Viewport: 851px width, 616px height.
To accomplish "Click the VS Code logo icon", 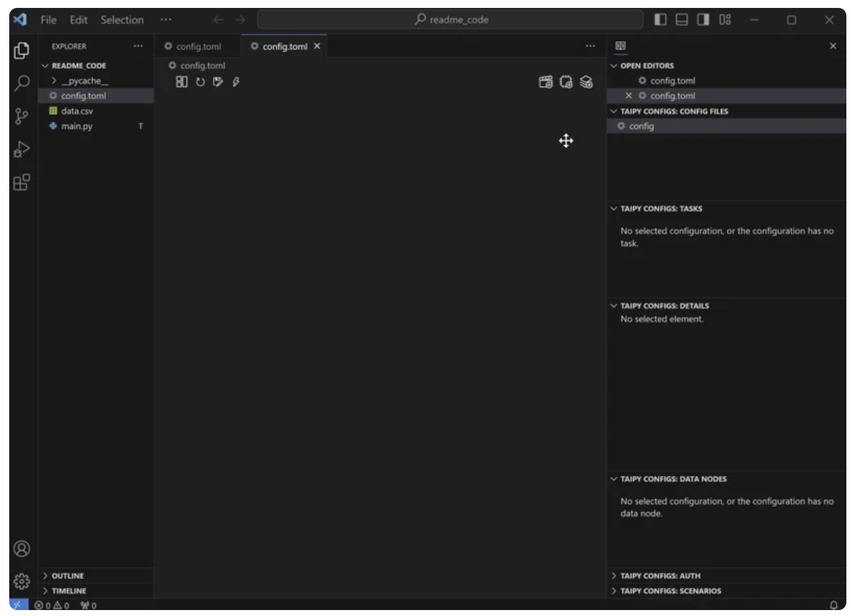I will 20,20.
